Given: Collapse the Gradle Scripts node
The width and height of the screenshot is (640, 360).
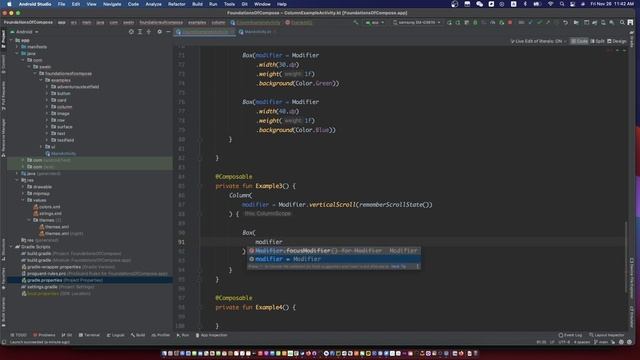Looking at the screenshot, I should click(x=11, y=247).
